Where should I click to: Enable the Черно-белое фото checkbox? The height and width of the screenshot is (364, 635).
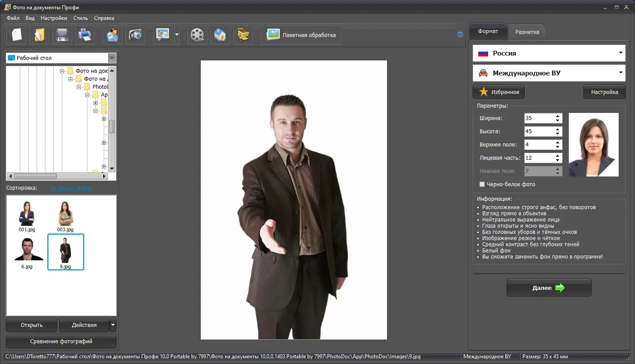click(482, 184)
